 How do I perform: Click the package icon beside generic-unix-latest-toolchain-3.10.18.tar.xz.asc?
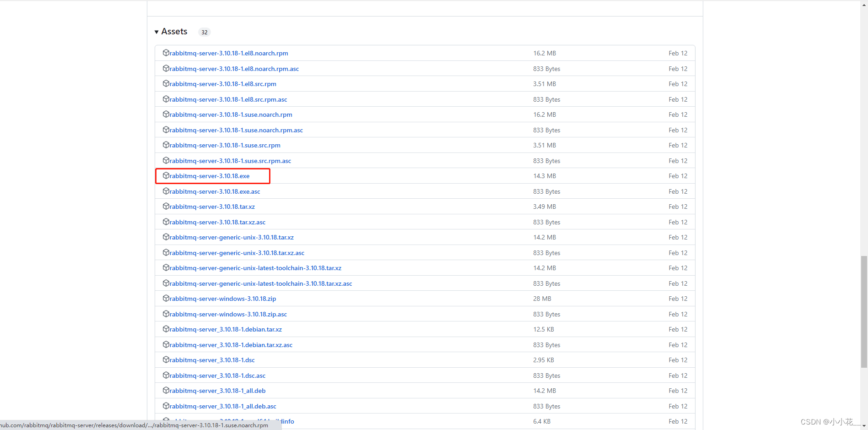coord(166,283)
